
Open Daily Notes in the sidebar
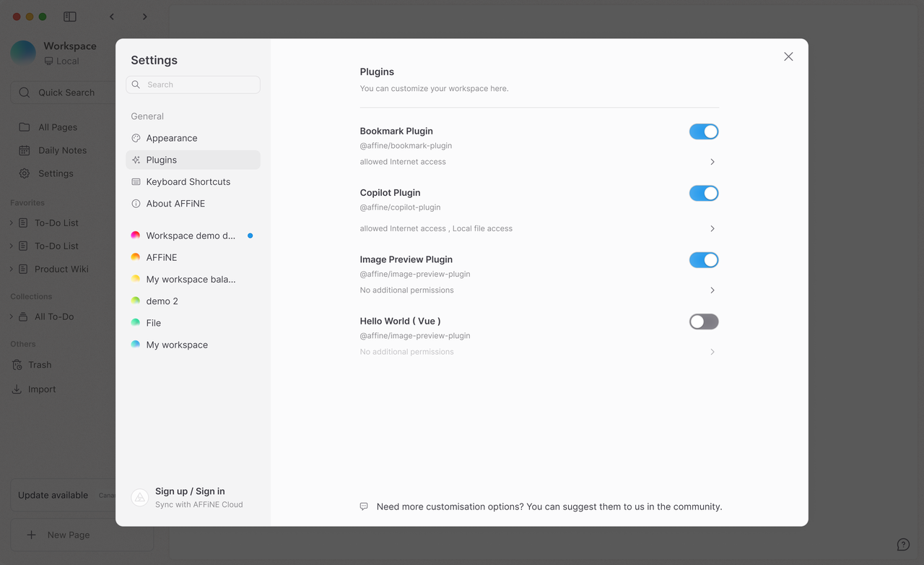pyautogui.click(x=64, y=150)
